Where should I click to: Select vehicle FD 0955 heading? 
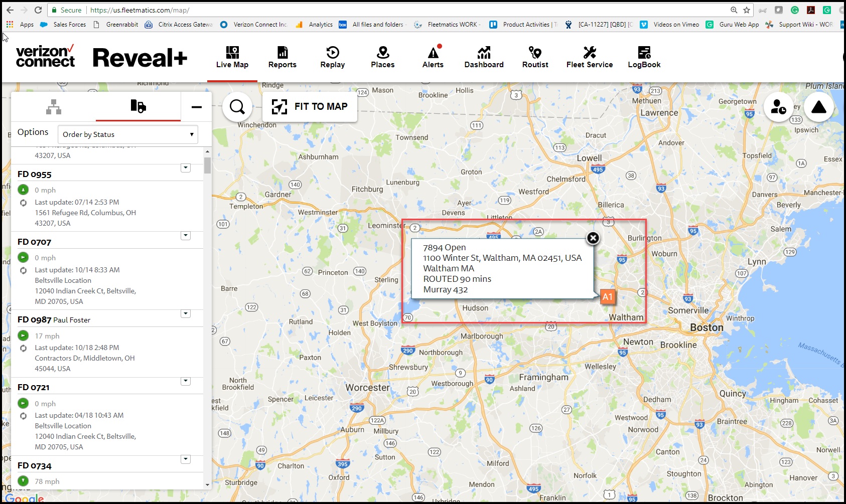coord(35,175)
